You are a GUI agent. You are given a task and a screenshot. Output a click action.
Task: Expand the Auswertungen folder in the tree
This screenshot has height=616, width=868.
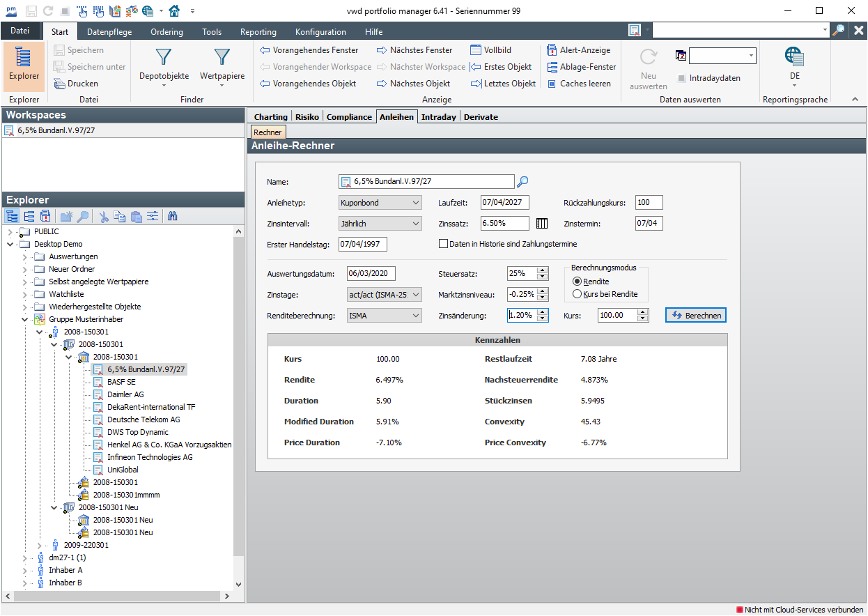pyautogui.click(x=24, y=257)
